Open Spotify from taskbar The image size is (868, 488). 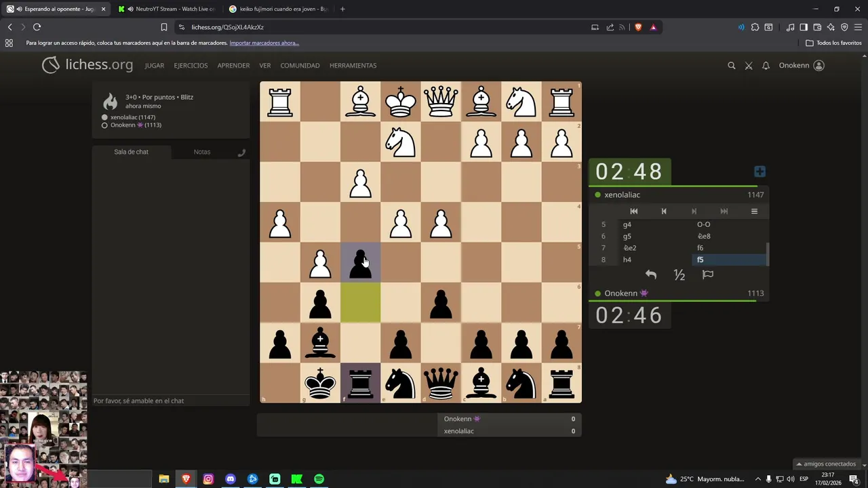pos(319,479)
